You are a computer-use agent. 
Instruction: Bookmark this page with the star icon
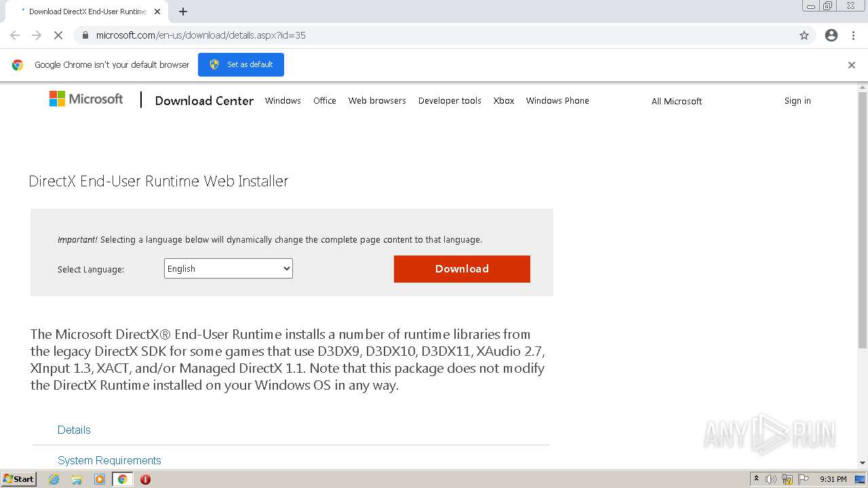point(804,35)
